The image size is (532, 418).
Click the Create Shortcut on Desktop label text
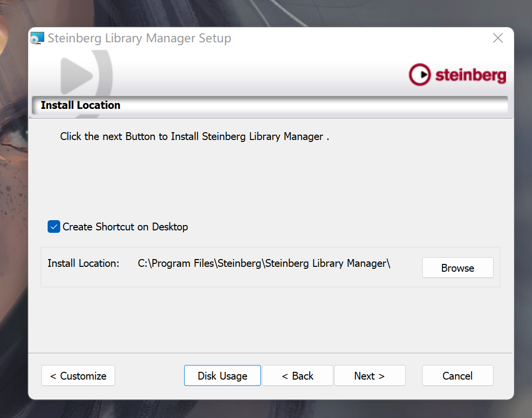125,227
